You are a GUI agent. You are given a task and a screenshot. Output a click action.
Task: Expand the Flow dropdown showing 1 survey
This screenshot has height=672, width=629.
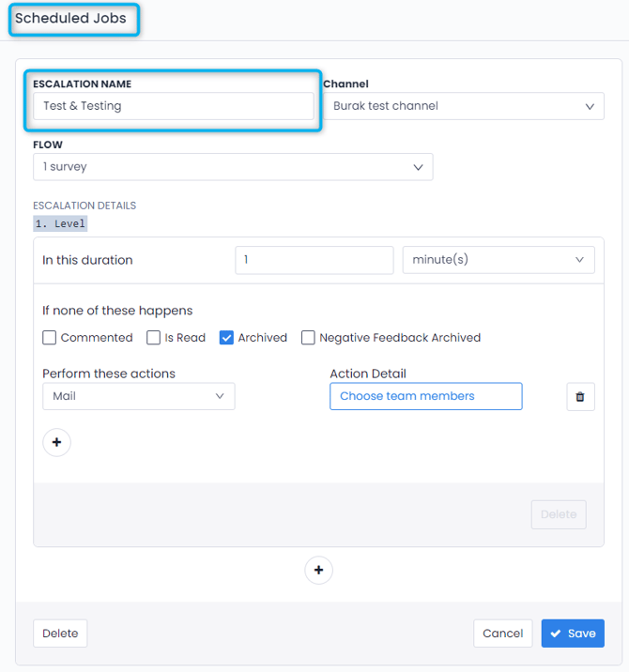coord(233,167)
